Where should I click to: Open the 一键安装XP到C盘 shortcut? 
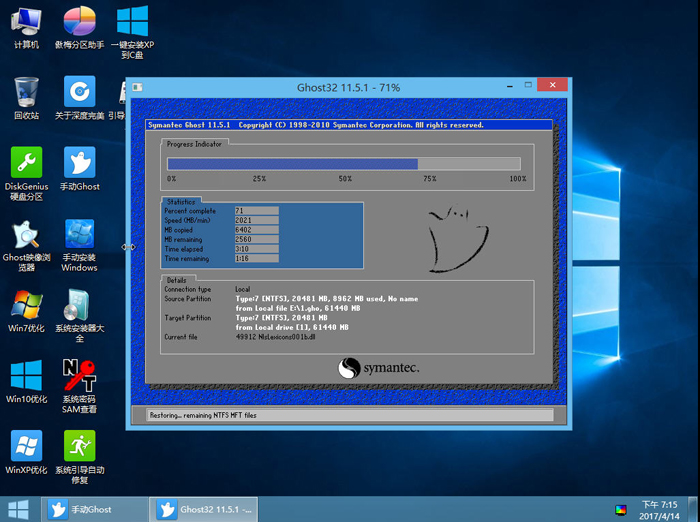tap(132, 22)
